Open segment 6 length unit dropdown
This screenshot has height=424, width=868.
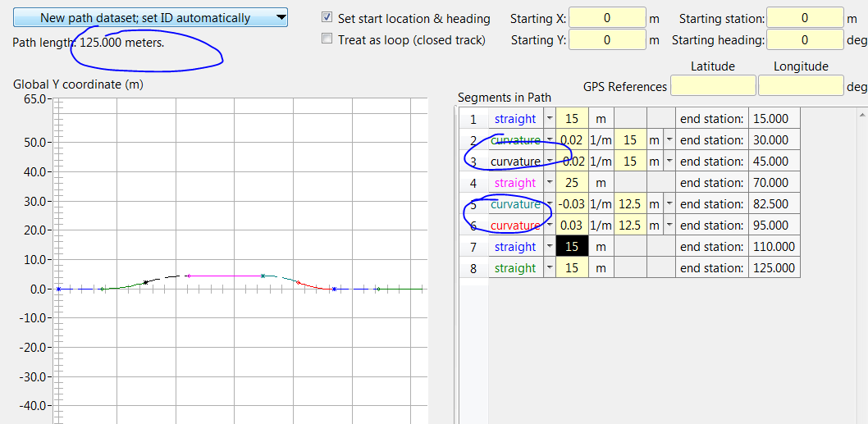669,226
